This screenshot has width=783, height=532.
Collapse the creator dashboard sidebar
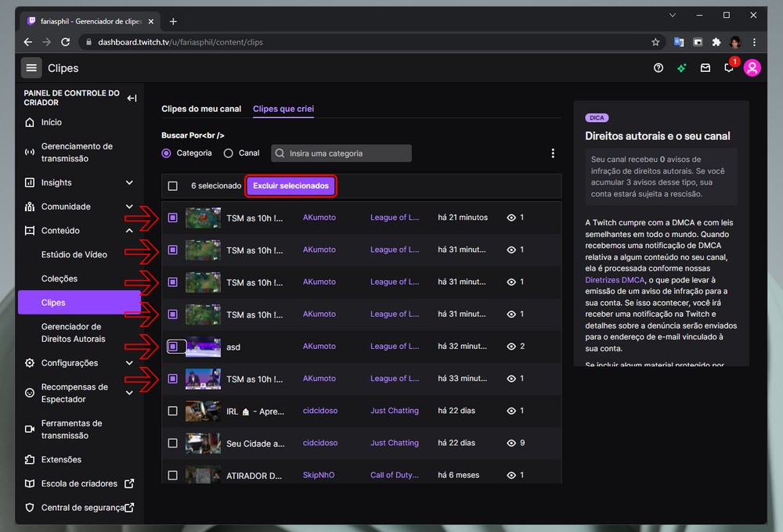(132, 98)
